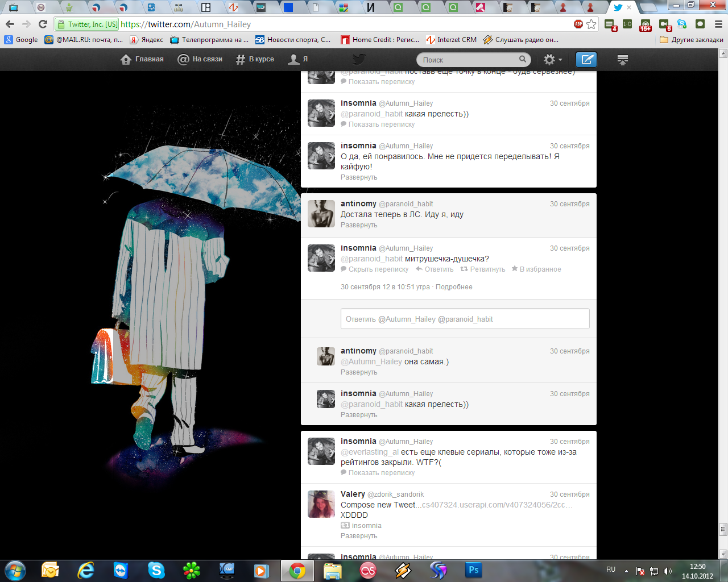Open the @everlasting_al mention
The height and width of the screenshot is (582, 728).
[x=370, y=452]
